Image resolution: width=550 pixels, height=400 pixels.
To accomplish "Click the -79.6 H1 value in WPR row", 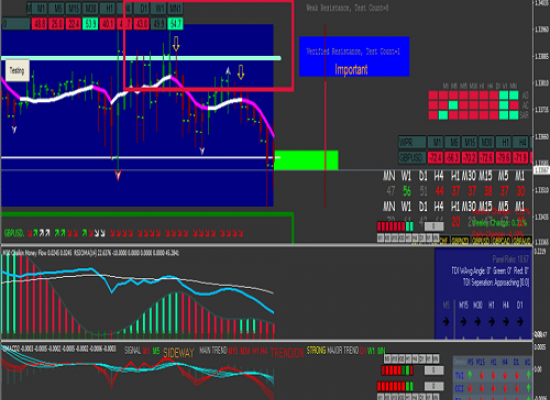I will (504, 158).
